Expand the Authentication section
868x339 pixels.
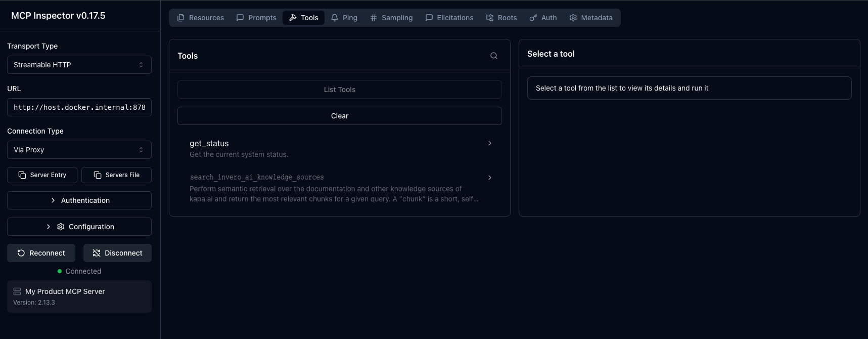79,200
